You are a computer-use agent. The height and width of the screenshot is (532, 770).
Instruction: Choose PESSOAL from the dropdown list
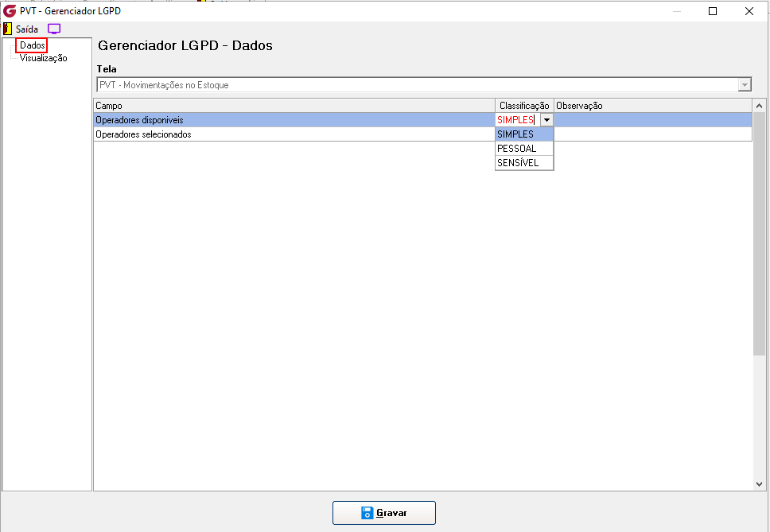coord(524,148)
